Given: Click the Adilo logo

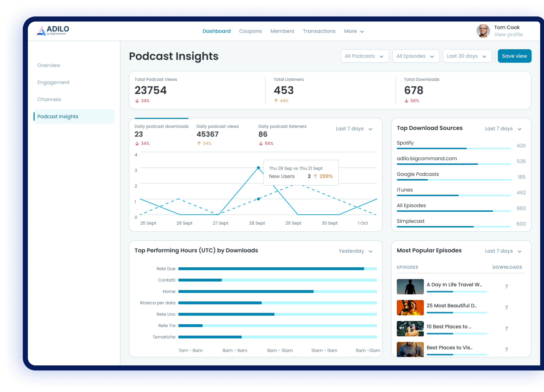Looking at the screenshot, I should point(53,30).
